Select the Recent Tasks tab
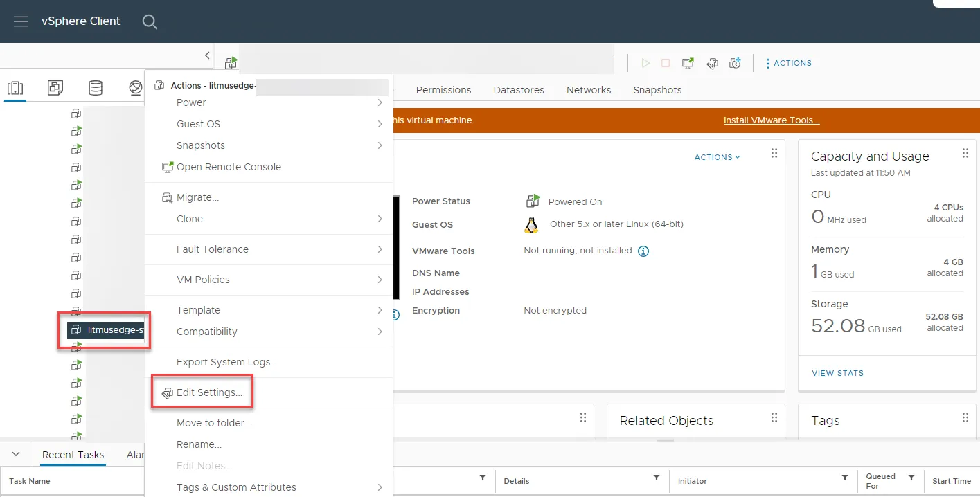This screenshot has height=497, width=980. point(73,455)
